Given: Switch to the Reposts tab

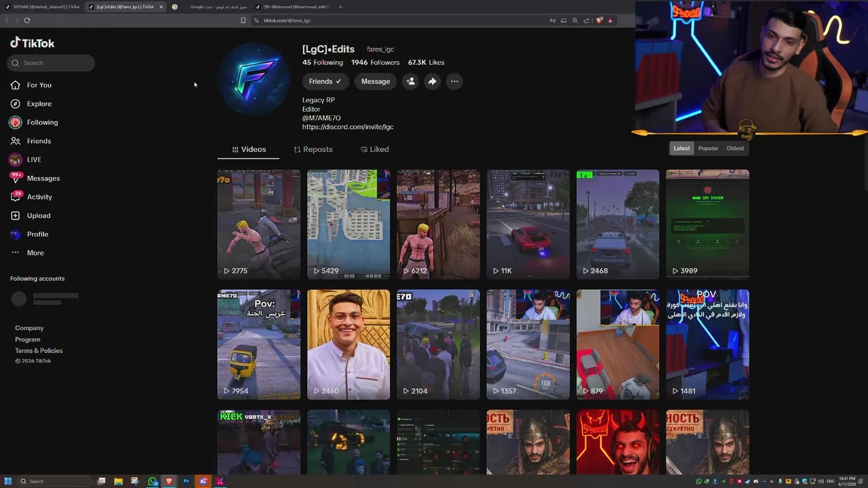Looking at the screenshot, I should click(x=313, y=149).
